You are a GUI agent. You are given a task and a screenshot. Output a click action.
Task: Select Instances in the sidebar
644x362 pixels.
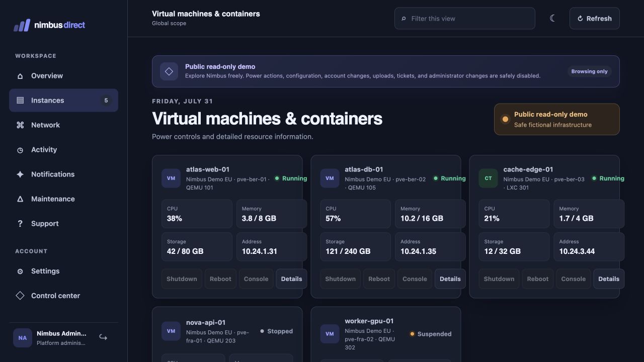click(x=63, y=101)
